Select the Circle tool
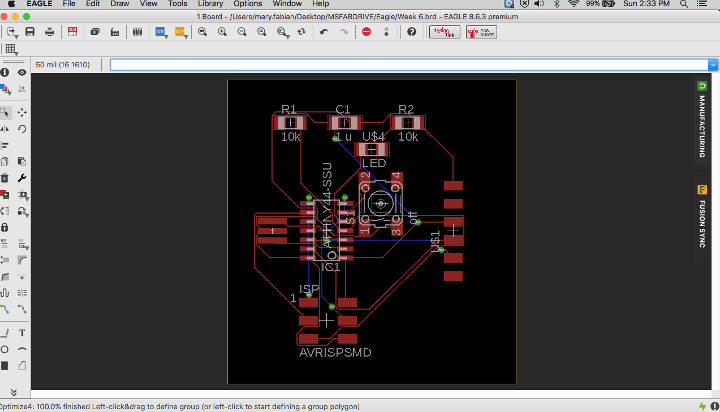Screen dimensions: 720x412 (x=5, y=350)
